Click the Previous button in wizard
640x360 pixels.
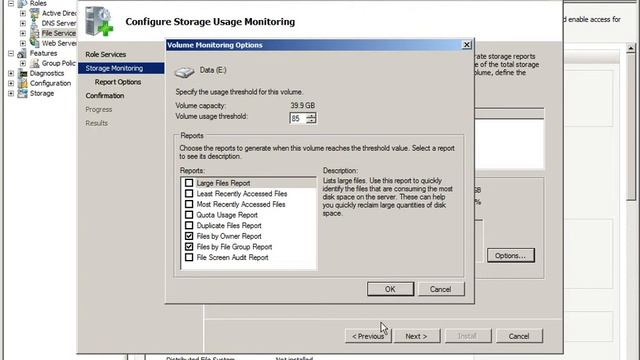click(368, 336)
